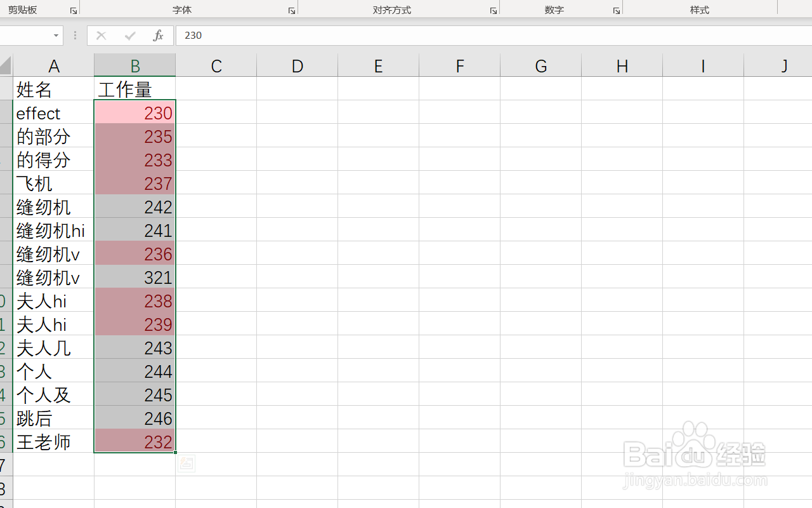812x508 pixels.
Task: Select column G header
Action: tap(541, 65)
